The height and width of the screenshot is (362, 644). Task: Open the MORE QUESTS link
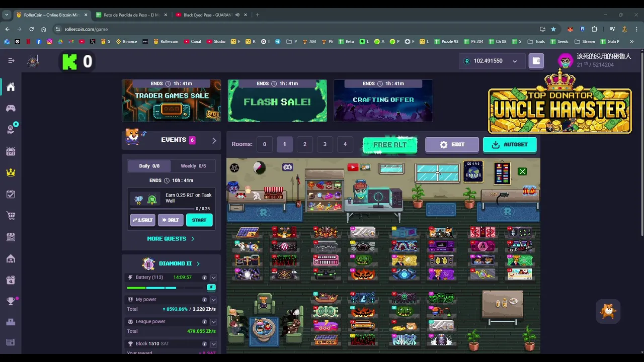(x=171, y=239)
